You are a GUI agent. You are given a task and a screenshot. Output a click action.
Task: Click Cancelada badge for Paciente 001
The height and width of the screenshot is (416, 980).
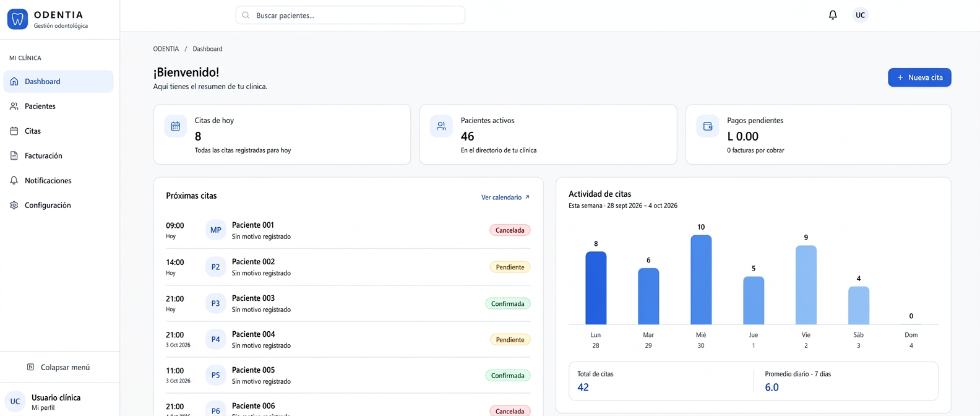click(x=510, y=230)
